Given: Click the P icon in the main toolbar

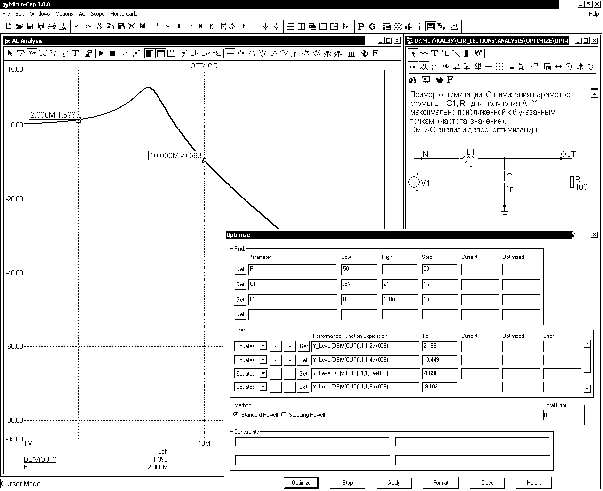Looking at the screenshot, I should tap(361, 26).
